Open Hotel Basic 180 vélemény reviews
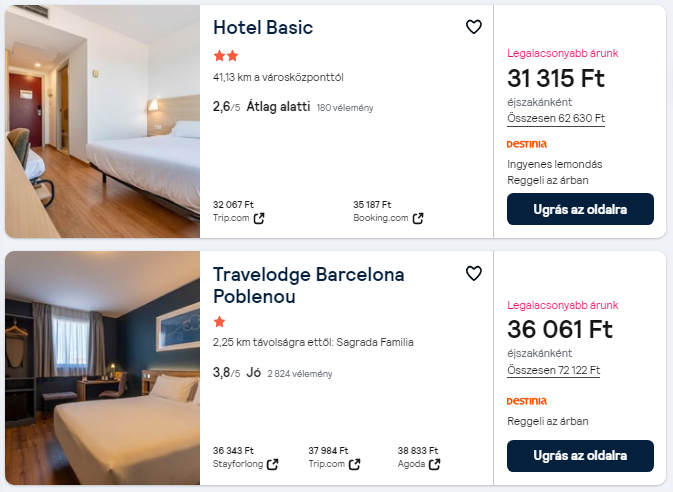 pyautogui.click(x=345, y=107)
